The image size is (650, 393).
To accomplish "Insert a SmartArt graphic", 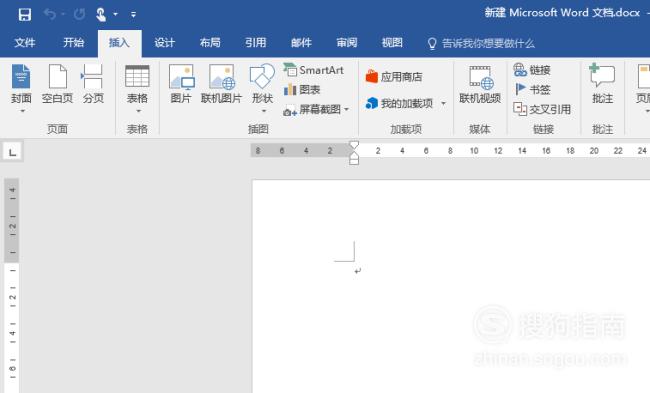I will click(314, 70).
